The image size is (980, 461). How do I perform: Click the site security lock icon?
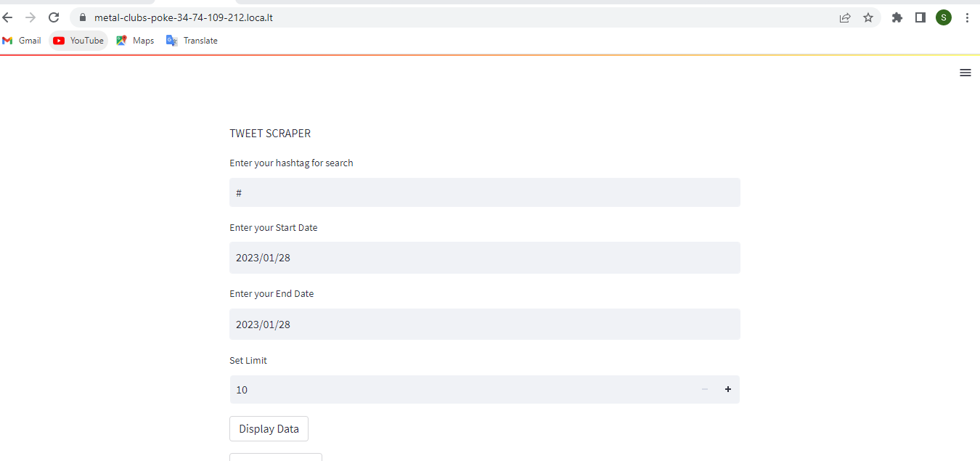click(x=82, y=17)
